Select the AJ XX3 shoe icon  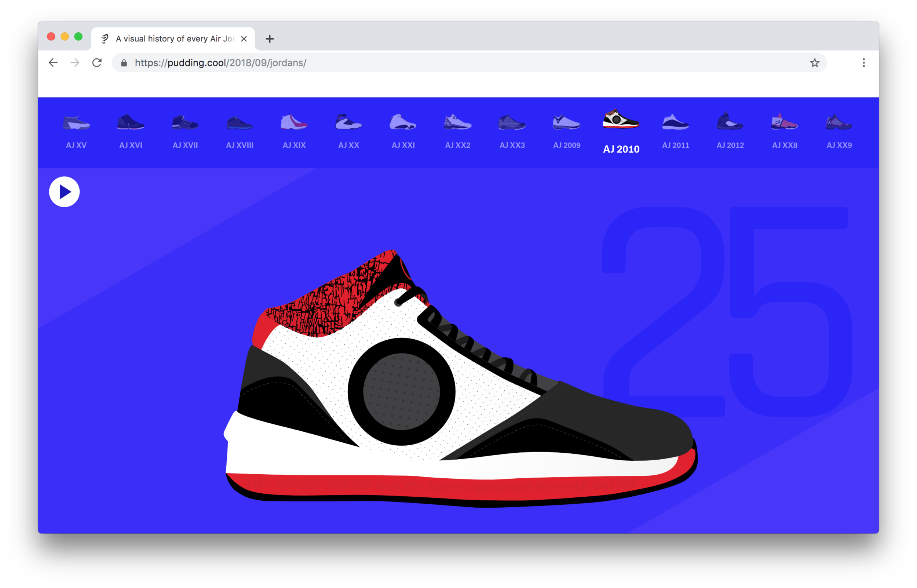coord(512,122)
